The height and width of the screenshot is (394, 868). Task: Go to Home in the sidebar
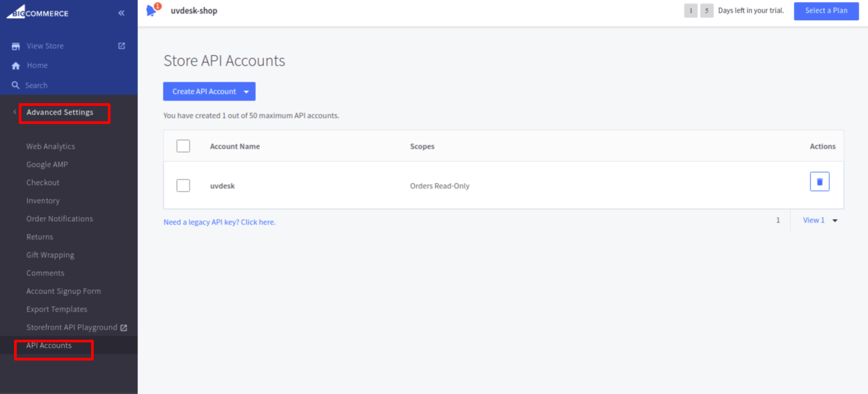[x=37, y=66]
